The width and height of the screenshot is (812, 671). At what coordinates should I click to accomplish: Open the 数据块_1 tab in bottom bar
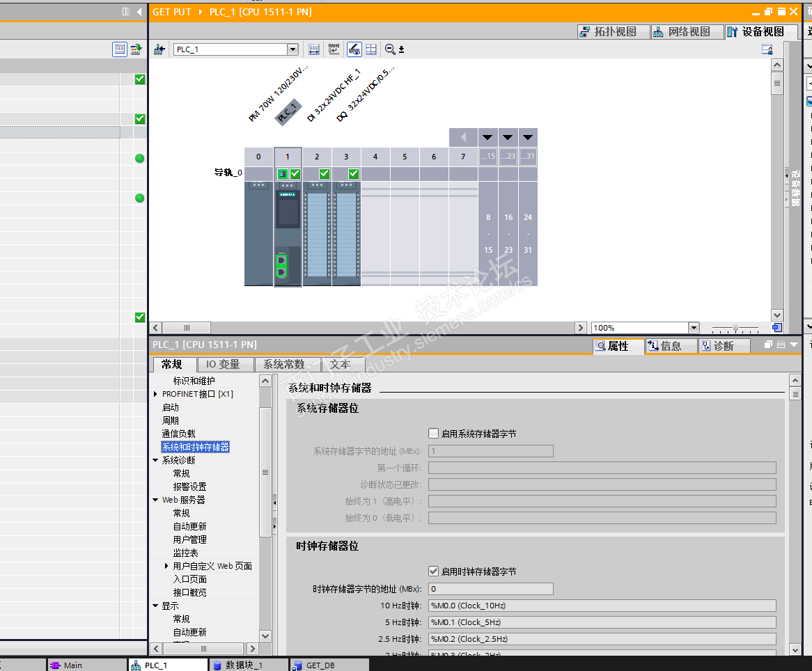tap(249, 665)
